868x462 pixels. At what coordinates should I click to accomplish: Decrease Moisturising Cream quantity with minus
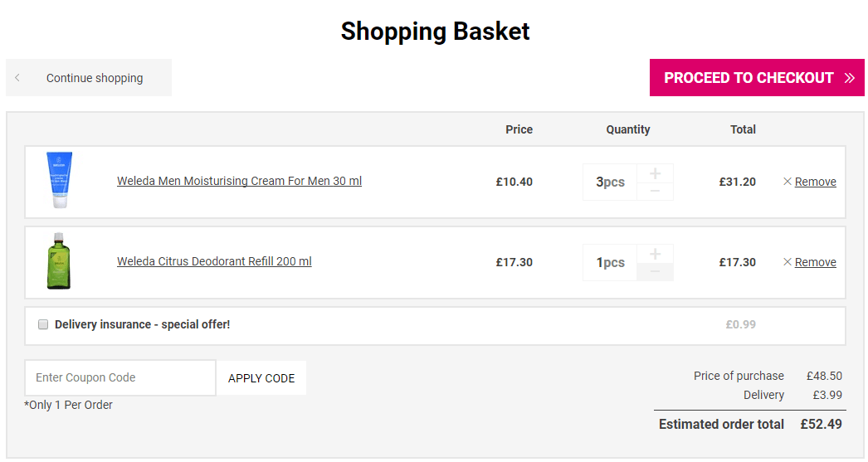[x=655, y=192]
